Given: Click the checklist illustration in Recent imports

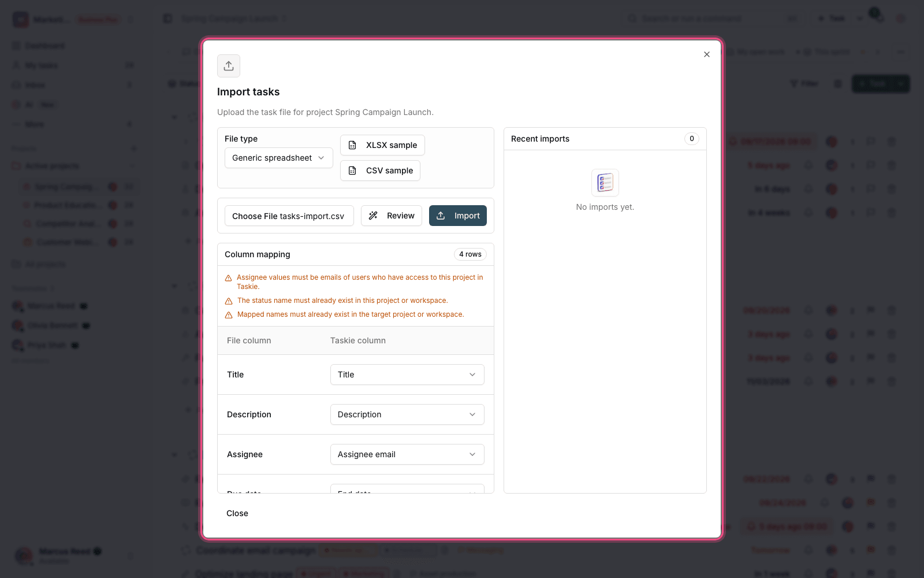Looking at the screenshot, I should pos(605,183).
